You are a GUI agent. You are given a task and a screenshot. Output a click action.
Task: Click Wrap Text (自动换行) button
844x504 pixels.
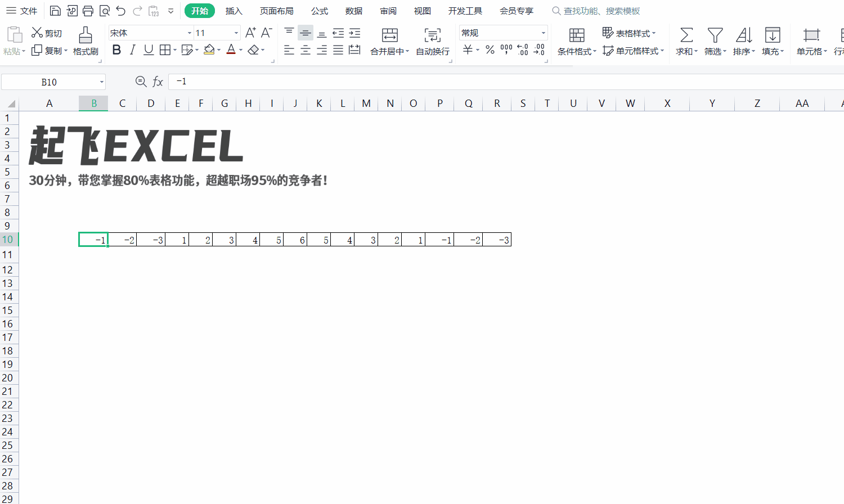click(x=433, y=41)
